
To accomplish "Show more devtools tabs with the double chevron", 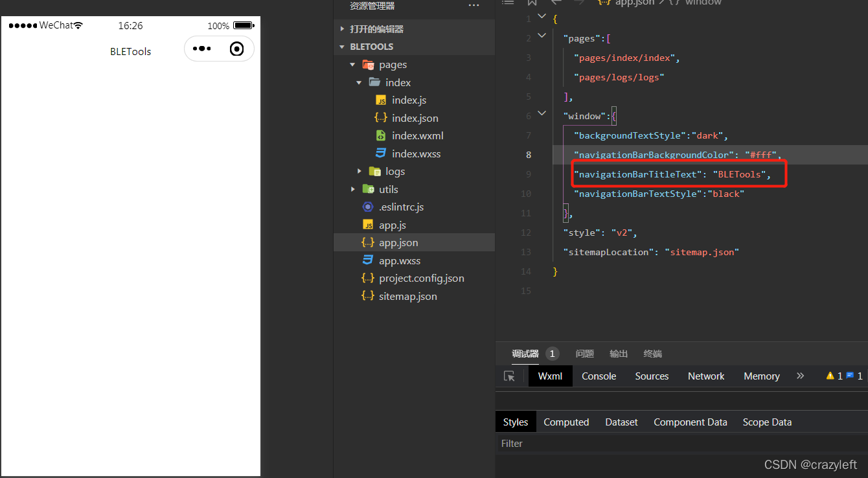I will (800, 376).
